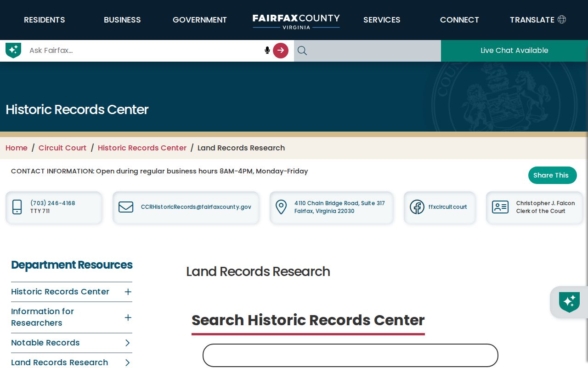Screen dimensions: 588x368
Task: Follow the Home breadcrumb link
Action: [x=17, y=148]
